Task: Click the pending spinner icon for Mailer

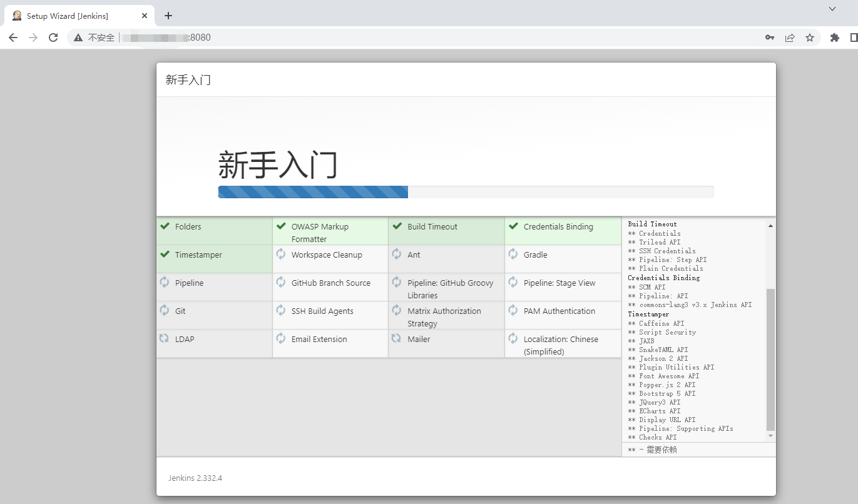Action: point(397,338)
